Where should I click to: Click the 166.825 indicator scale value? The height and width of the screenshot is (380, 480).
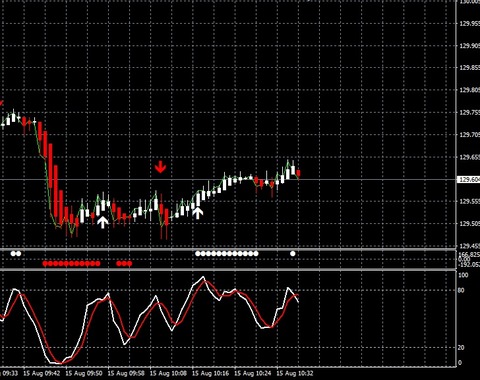(x=470, y=255)
